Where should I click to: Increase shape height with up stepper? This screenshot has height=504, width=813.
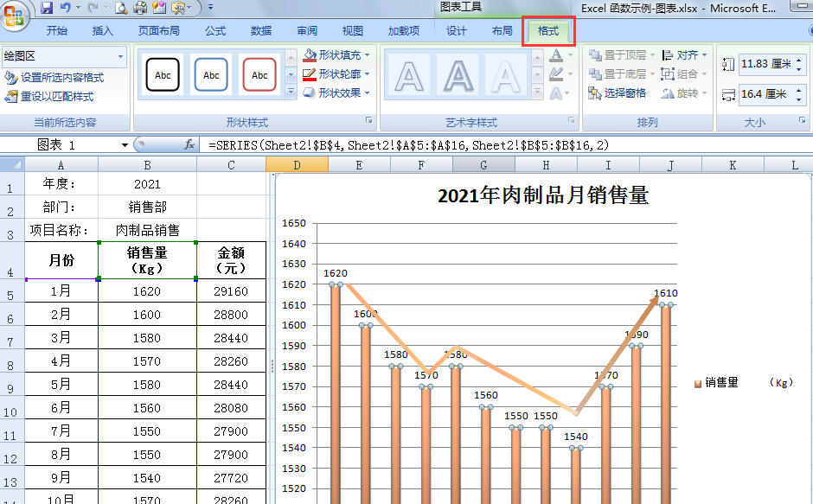pyautogui.click(x=799, y=61)
